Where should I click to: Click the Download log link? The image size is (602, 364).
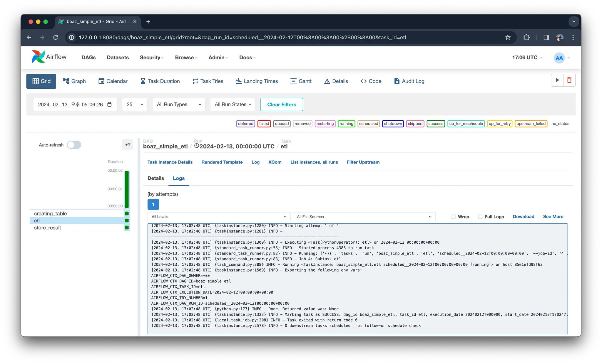523,217
